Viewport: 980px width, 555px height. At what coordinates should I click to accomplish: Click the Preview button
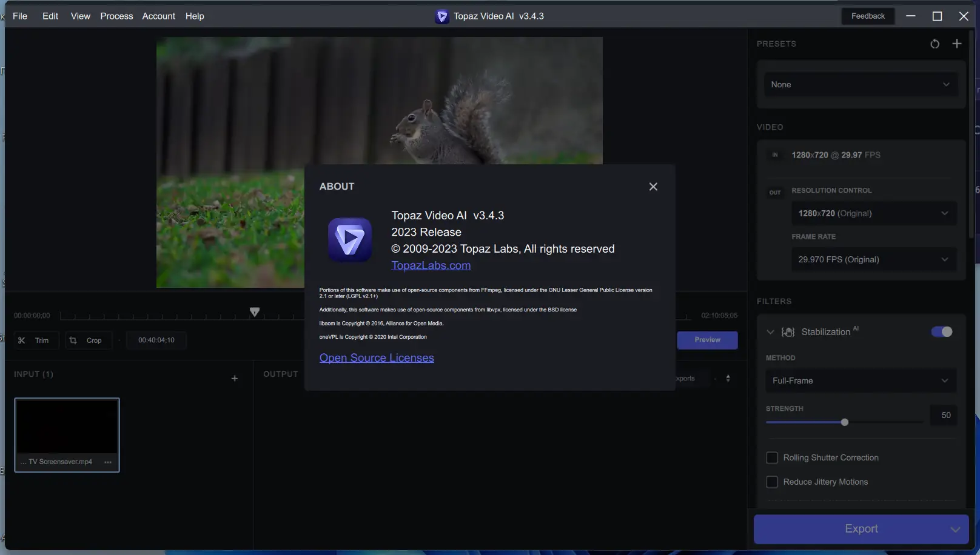(x=707, y=340)
